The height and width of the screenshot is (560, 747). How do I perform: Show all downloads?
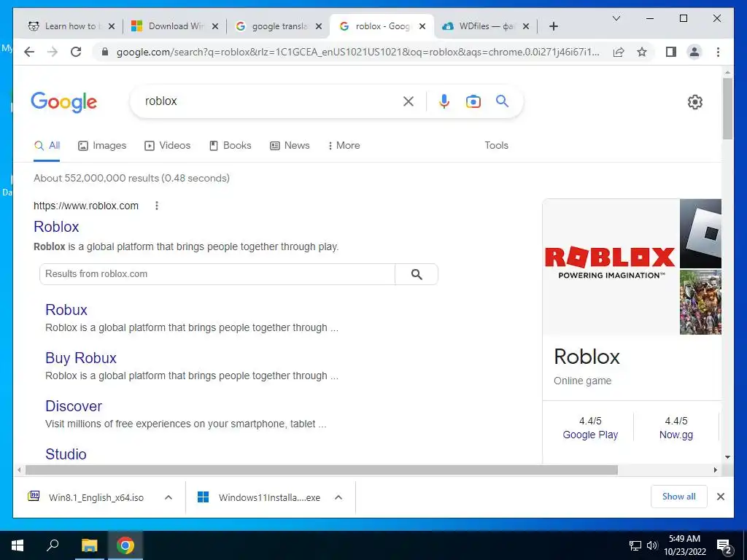click(x=679, y=497)
